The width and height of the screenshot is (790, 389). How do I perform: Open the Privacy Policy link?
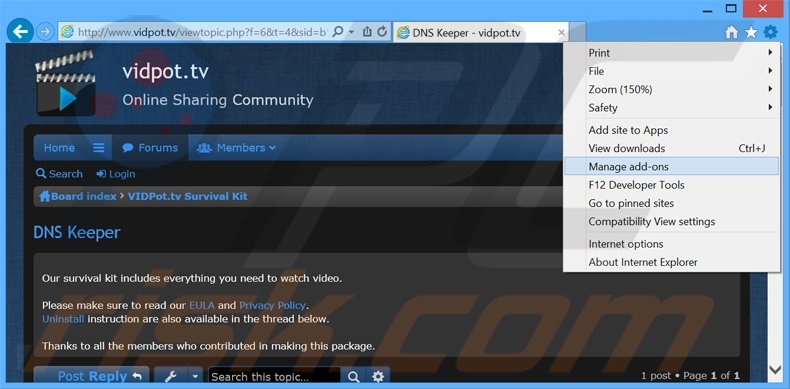(x=273, y=305)
